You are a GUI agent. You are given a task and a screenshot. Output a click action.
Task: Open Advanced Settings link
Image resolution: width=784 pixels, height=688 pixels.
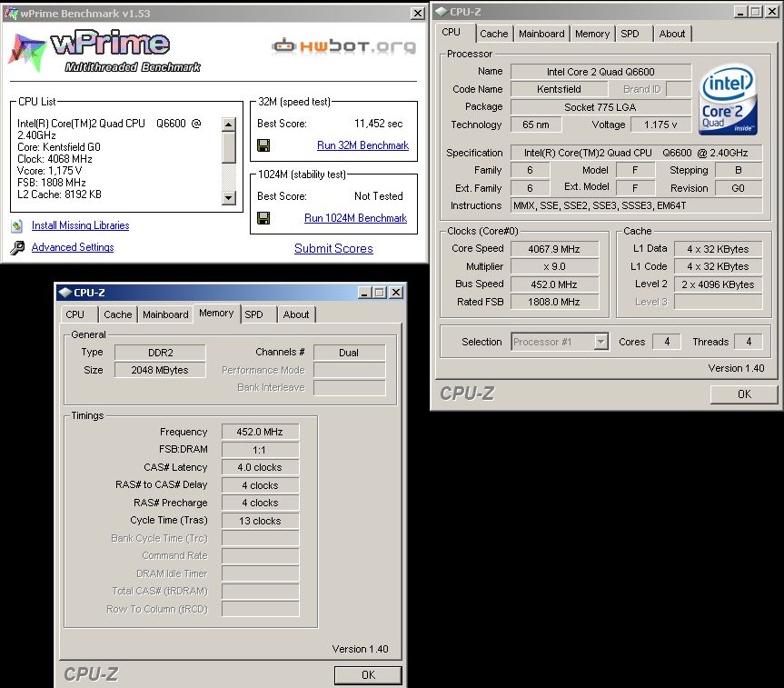click(x=73, y=247)
